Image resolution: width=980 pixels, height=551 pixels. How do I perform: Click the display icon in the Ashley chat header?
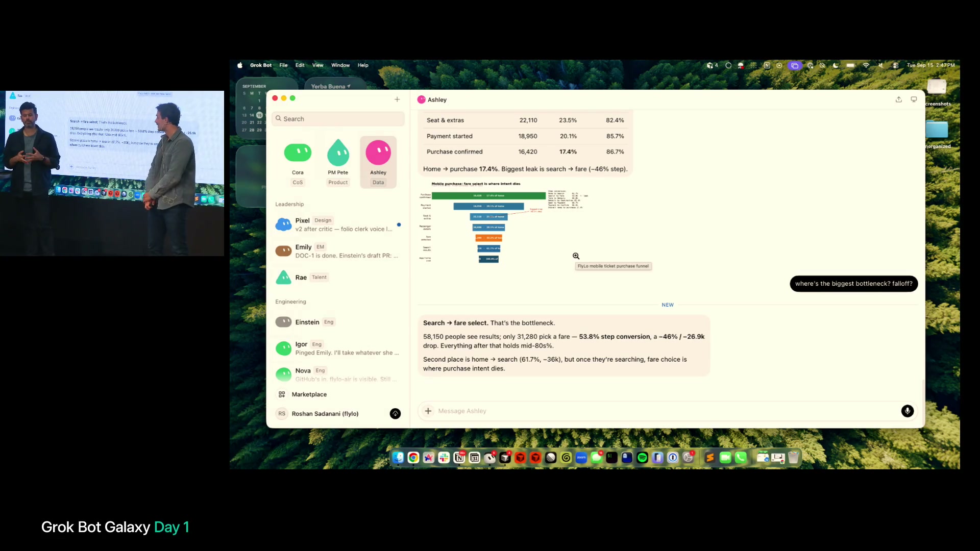pyautogui.click(x=914, y=99)
